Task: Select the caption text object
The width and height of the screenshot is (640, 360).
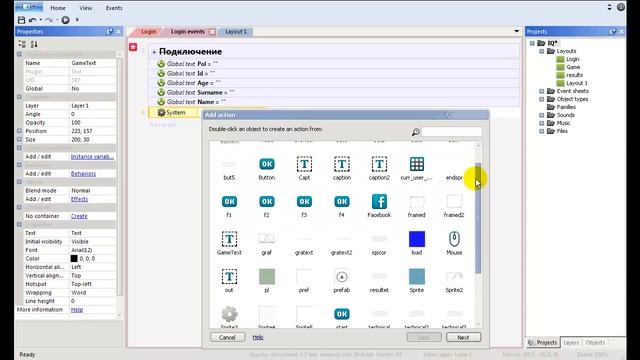Action: [342, 164]
